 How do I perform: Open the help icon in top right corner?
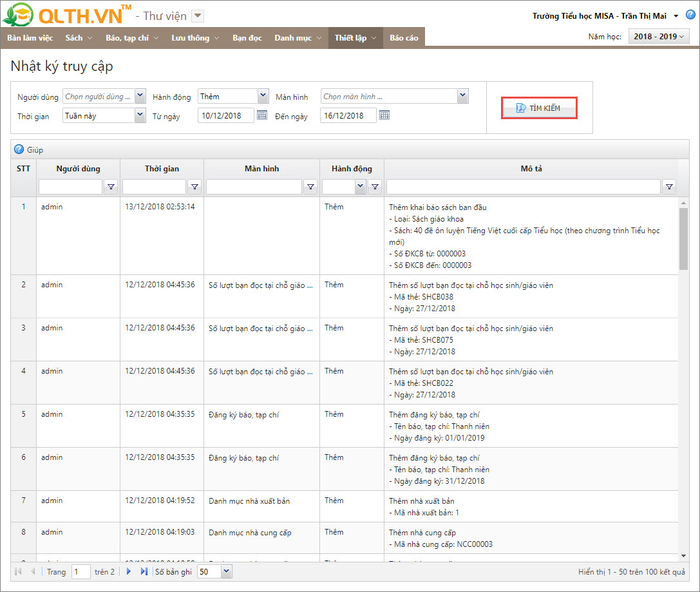pos(690,15)
